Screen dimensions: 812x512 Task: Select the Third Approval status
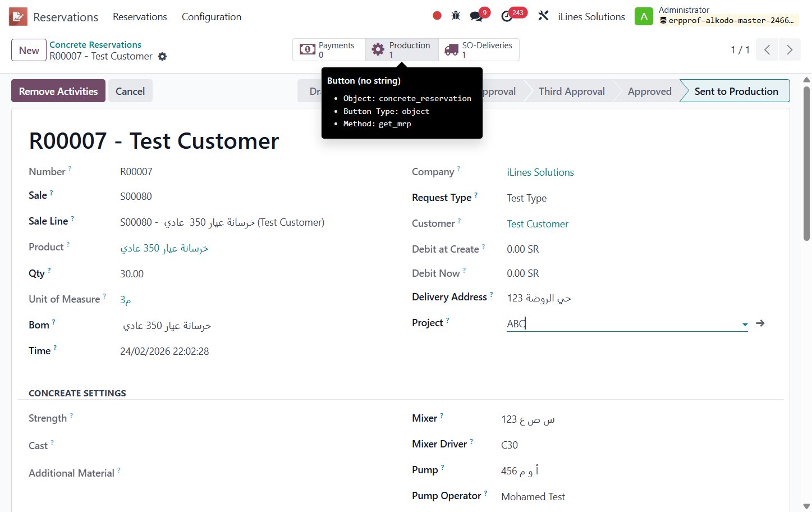tap(571, 91)
